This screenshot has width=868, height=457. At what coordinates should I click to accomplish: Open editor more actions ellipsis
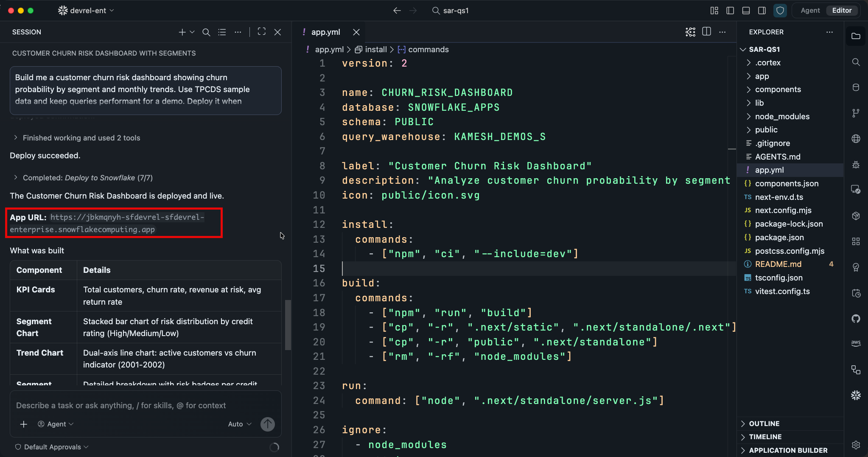tap(722, 32)
